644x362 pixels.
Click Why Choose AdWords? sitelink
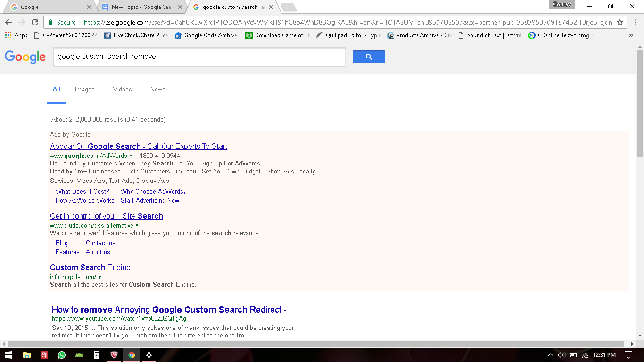pyautogui.click(x=154, y=191)
